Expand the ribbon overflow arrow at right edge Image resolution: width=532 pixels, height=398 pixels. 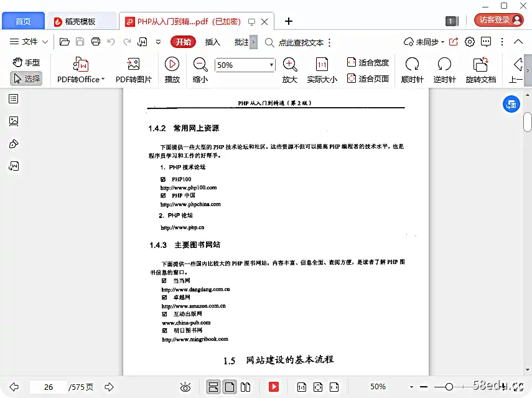click(x=528, y=70)
